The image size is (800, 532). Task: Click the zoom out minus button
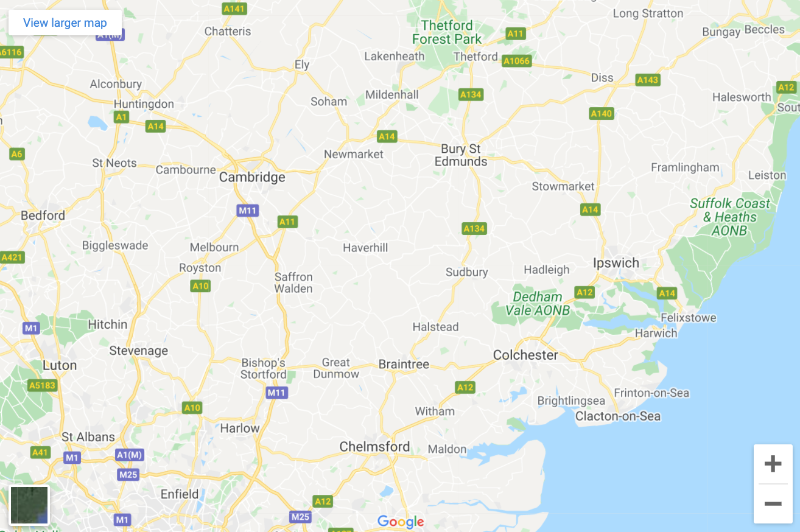(x=773, y=504)
